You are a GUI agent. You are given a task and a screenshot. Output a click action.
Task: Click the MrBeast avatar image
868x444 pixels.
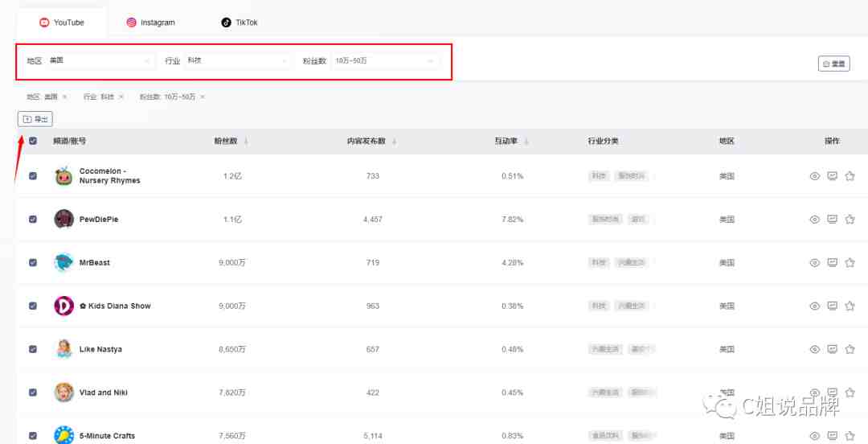(x=63, y=262)
